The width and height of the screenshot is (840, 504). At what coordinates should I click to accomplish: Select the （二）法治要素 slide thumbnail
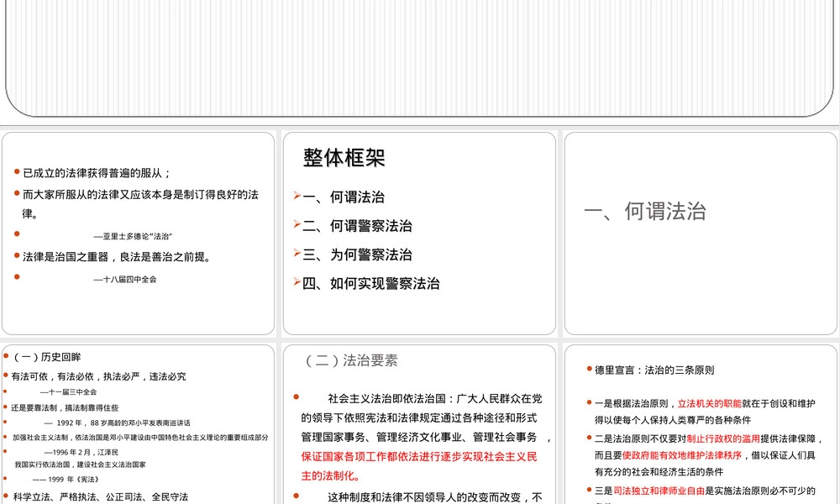419,424
